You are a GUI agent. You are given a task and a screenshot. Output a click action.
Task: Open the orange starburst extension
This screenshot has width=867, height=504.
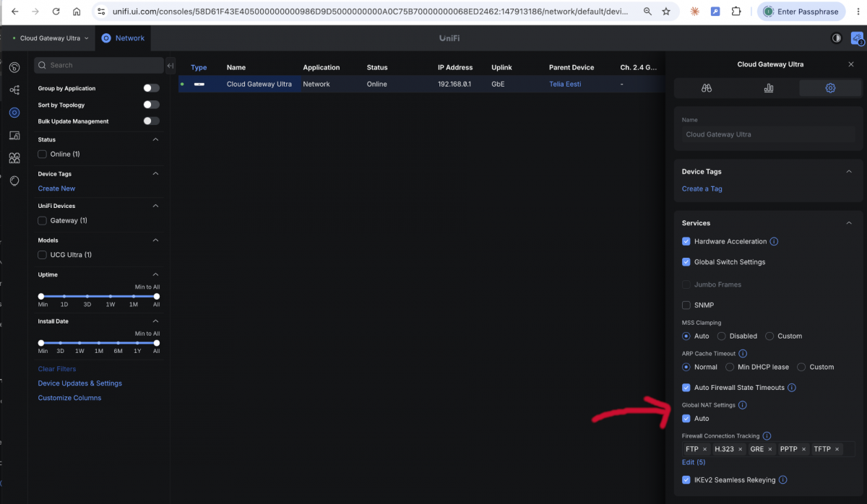pyautogui.click(x=694, y=12)
